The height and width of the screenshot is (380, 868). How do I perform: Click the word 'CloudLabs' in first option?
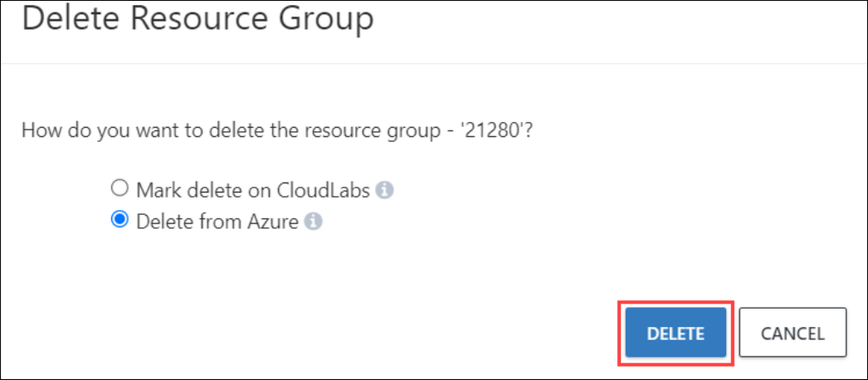pyautogui.click(x=324, y=190)
